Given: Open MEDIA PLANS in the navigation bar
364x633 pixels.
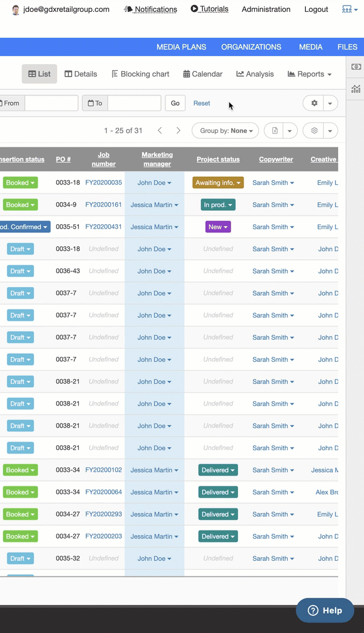Looking at the screenshot, I should (x=181, y=47).
